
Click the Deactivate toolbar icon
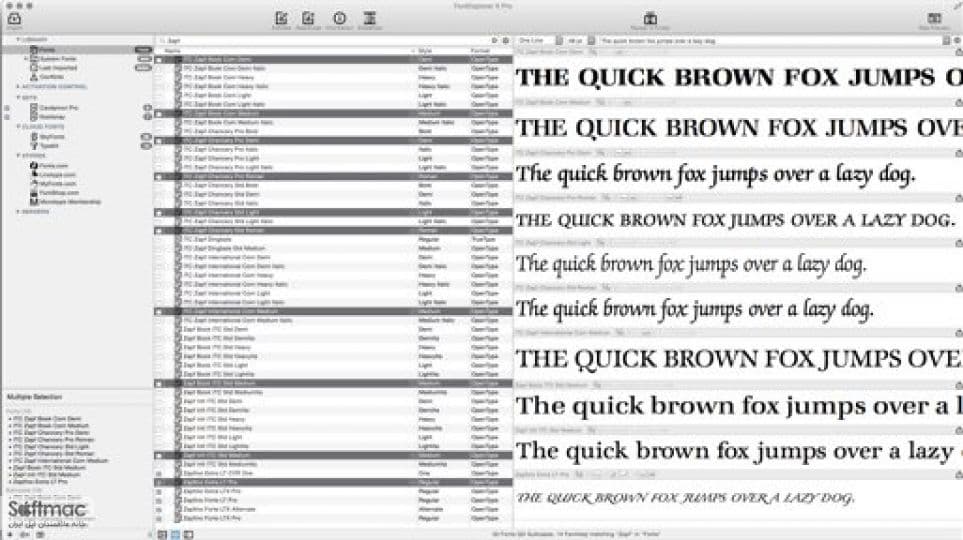308,19
